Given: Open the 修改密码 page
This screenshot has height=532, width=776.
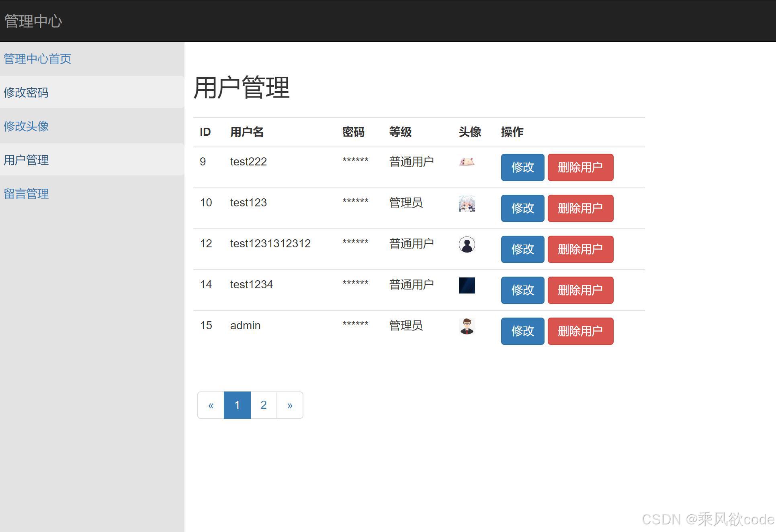Looking at the screenshot, I should [26, 92].
